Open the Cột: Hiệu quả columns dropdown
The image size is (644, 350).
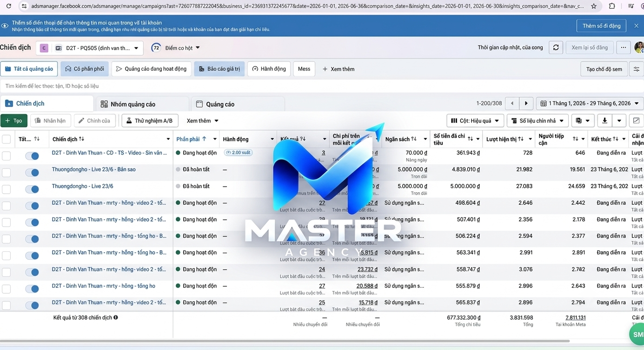(x=475, y=121)
